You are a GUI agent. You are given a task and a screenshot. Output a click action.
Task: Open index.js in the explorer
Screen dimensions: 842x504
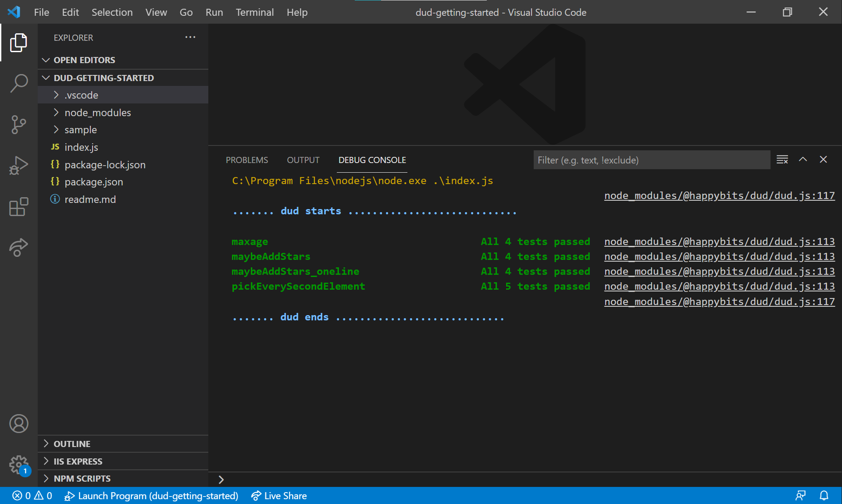pyautogui.click(x=81, y=147)
